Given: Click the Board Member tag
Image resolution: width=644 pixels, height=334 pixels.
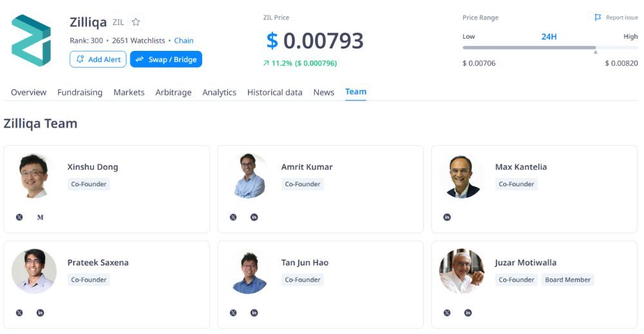Looking at the screenshot, I should 567,280.
